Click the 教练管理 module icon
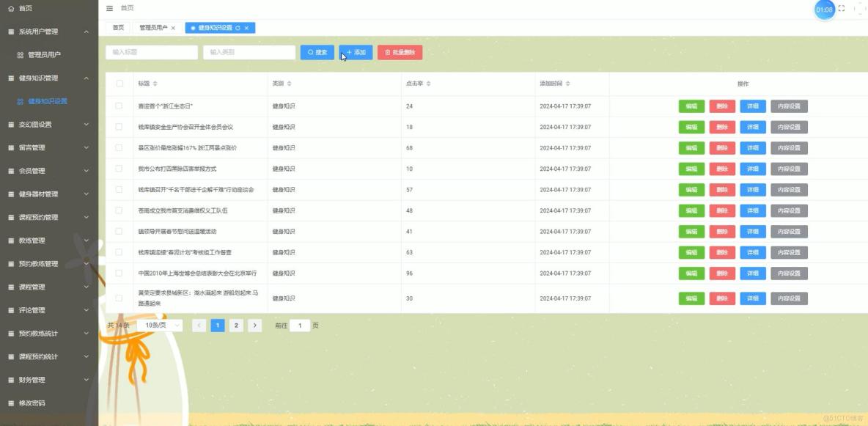 10,240
